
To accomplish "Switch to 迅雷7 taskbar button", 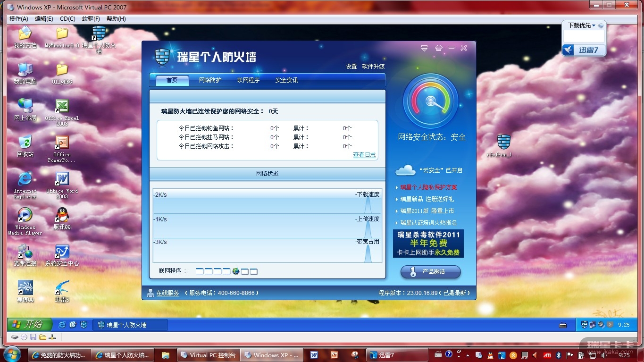I will click(x=397, y=355).
